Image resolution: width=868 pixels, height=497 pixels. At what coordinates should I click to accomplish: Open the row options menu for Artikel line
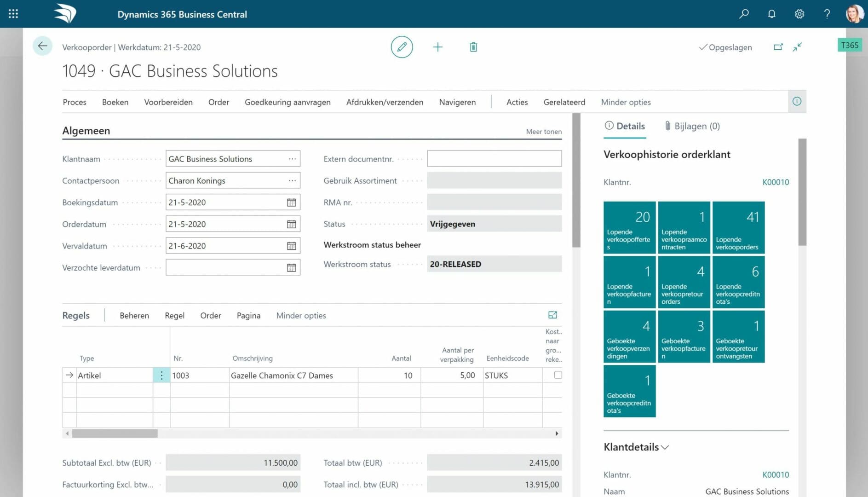pyautogui.click(x=161, y=376)
